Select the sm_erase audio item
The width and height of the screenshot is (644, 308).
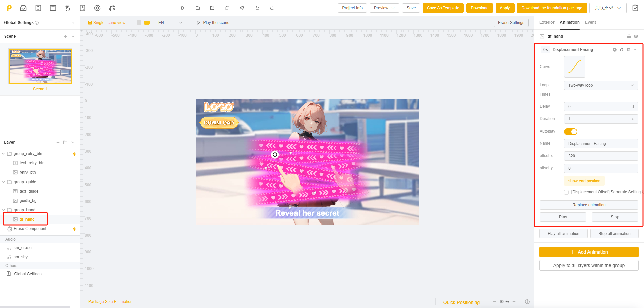click(22, 248)
